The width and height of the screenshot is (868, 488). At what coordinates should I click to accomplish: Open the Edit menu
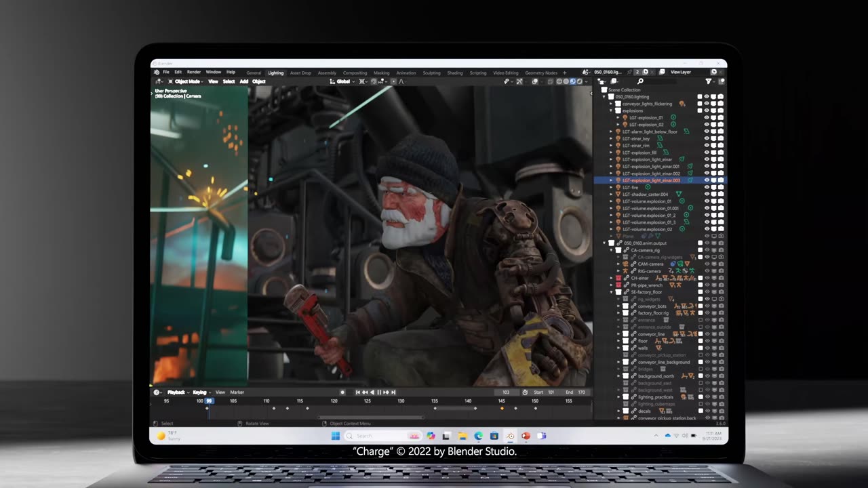tap(178, 72)
